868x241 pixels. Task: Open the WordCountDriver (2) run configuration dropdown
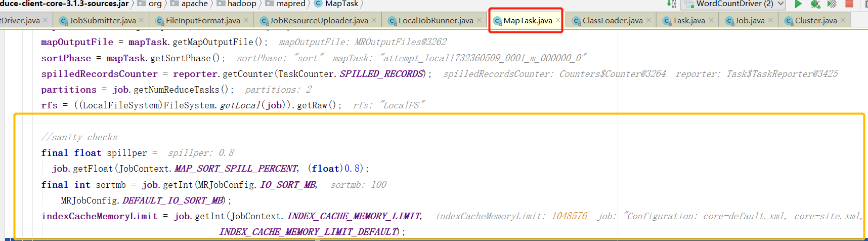click(x=734, y=4)
